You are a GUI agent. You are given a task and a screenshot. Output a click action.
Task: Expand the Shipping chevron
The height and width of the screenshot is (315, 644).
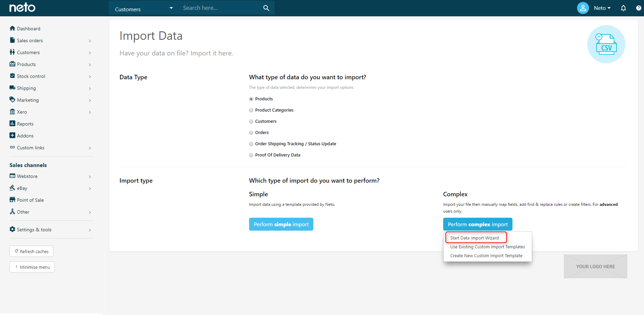coord(90,88)
